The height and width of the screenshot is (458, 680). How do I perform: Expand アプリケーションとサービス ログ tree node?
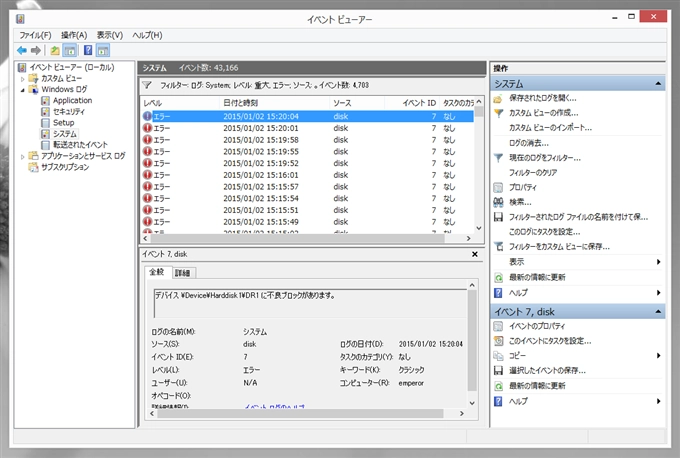[23, 157]
